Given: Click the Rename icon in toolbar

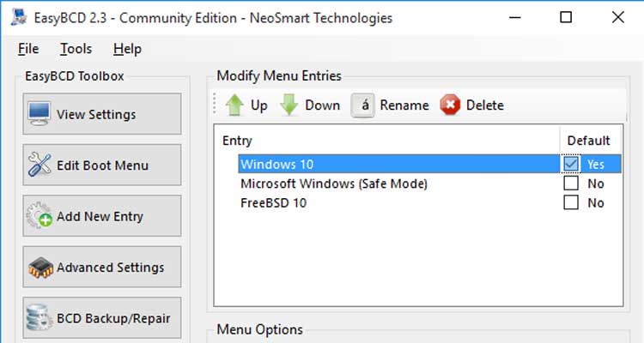Looking at the screenshot, I should click(x=362, y=105).
